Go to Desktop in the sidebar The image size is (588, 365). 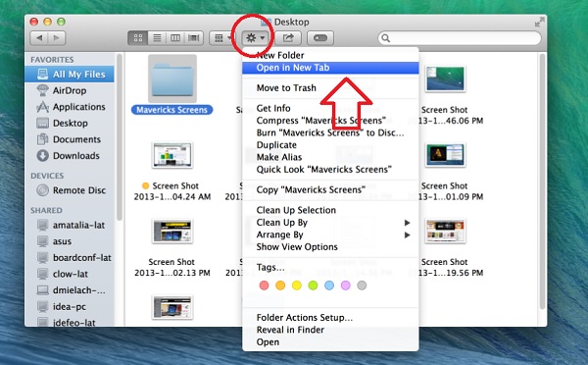[70, 124]
